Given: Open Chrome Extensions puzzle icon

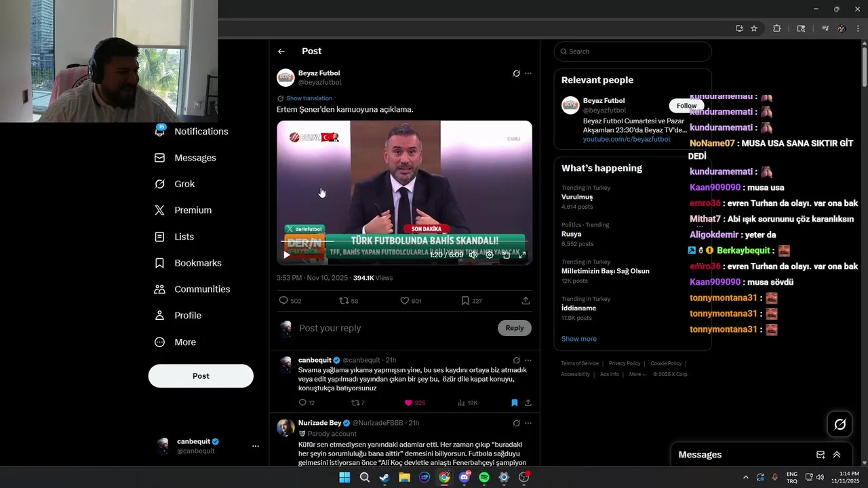Looking at the screenshot, I should pyautogui.click(x=777, y=28).
